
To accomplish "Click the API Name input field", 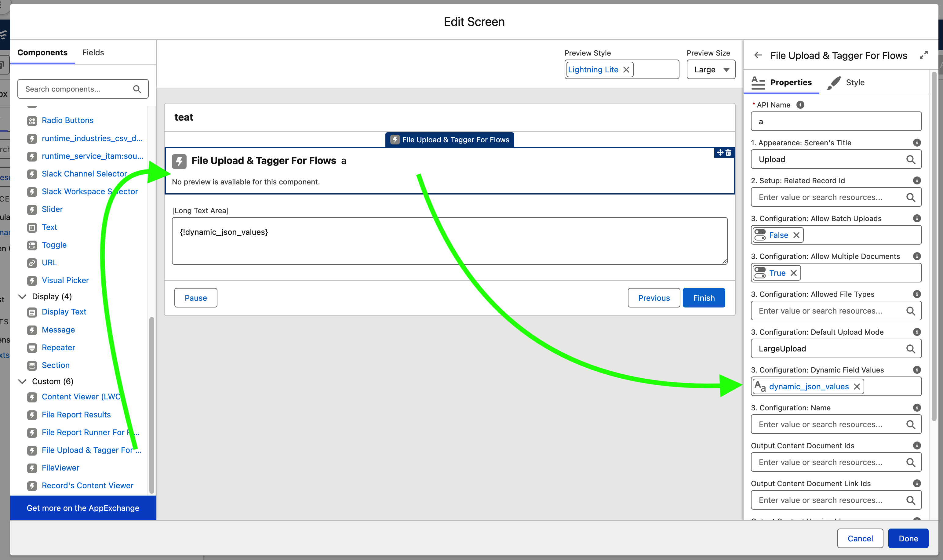I will [836, 121].
